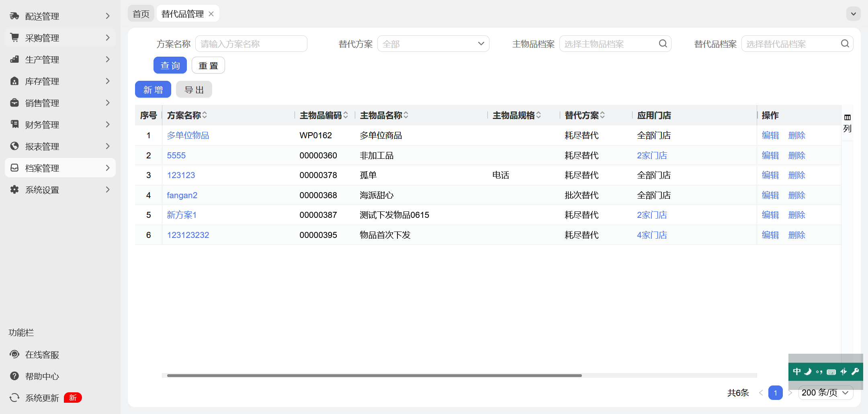
Task: Click the 新增 button
Action: pos(153,90)
